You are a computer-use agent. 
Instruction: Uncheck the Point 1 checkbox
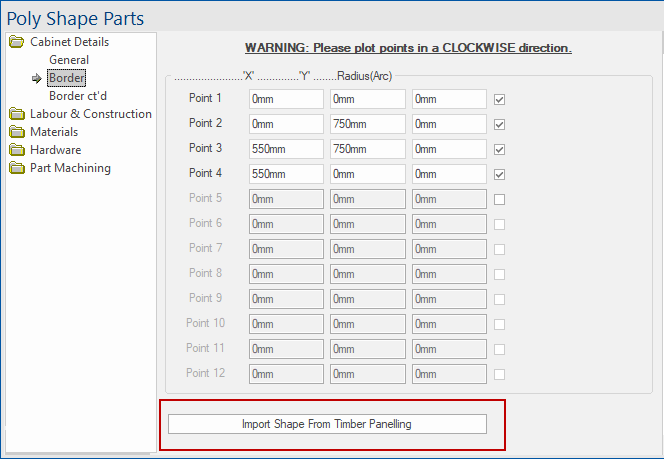click(x=499, y=100)
